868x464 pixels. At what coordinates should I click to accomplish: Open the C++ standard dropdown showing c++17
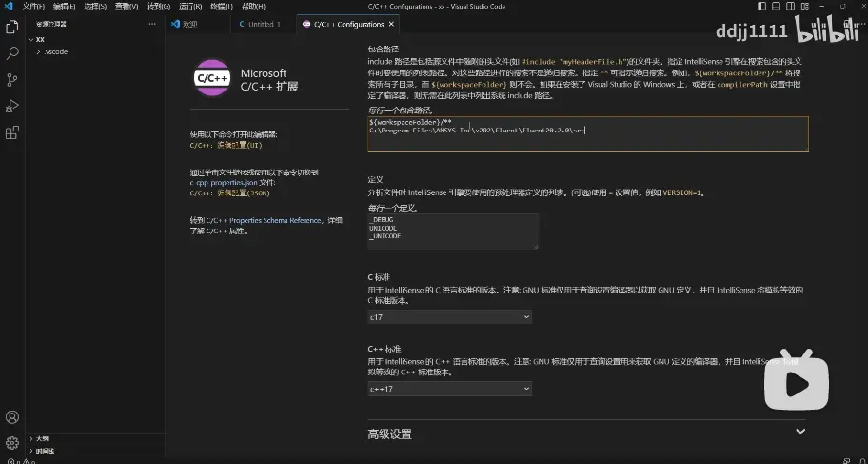[x=449, y=389]
